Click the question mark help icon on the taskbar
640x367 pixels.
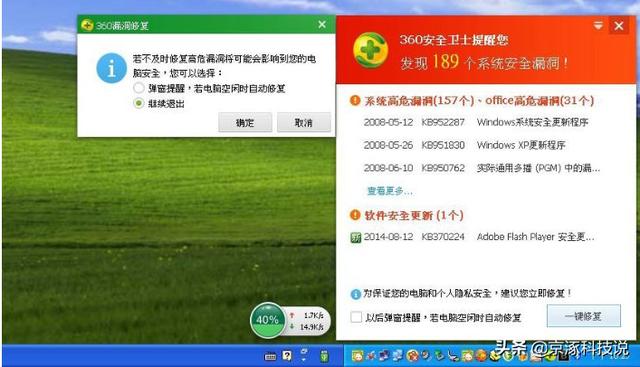tap(287, 356)
